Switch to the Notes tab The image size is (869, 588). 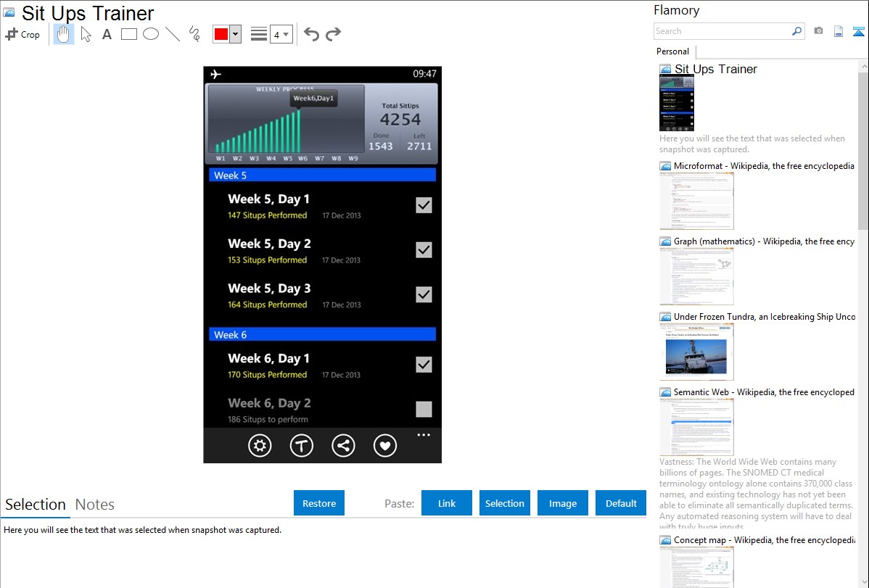(95, 505)
